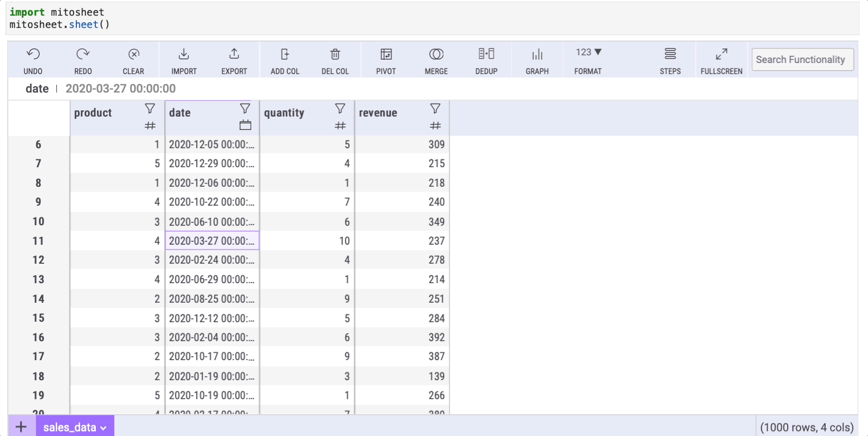Select revenue cell 266
Image resolution: width=868 pixels, height=436 pixels.
coord(402,395)
